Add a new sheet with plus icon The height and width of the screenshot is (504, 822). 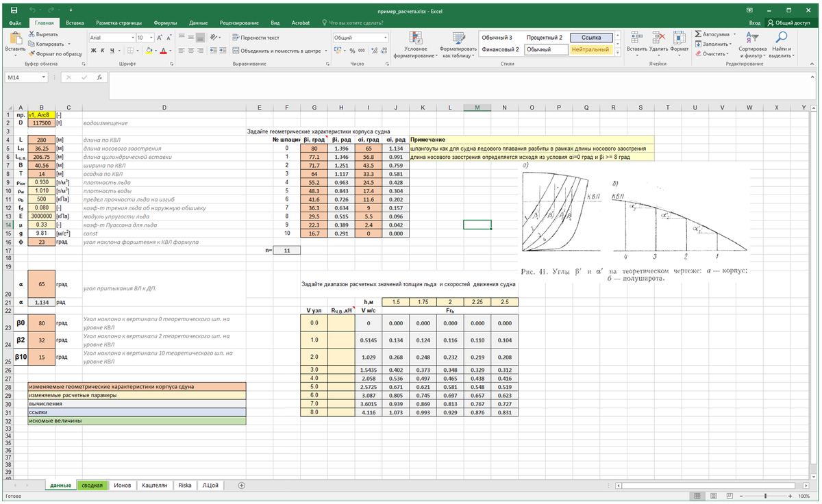pyautogui.click(x=241, y=485)
